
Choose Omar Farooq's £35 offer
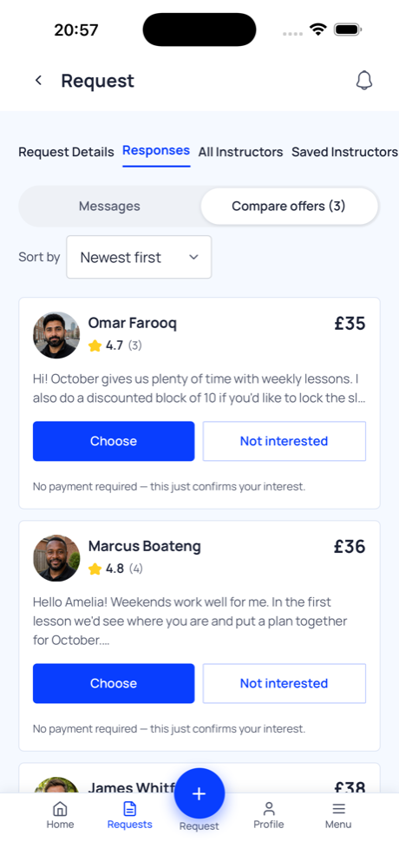pos(114,441)
